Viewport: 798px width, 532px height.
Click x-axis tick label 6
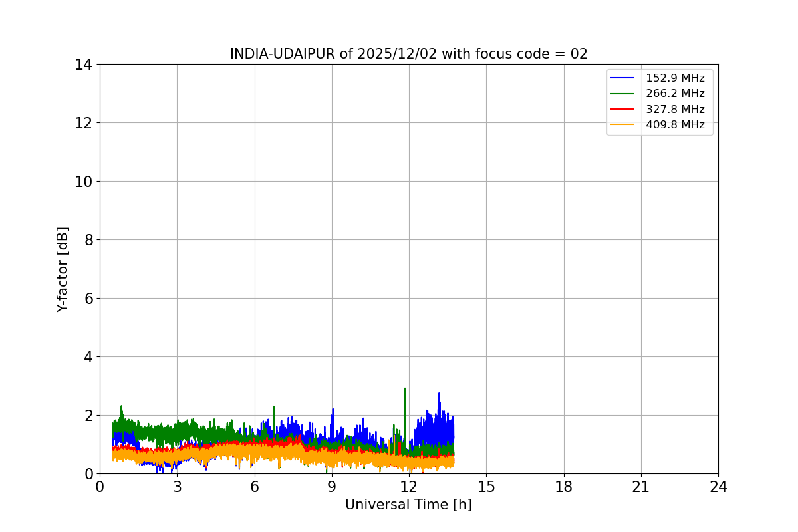(x=254, y=487)
